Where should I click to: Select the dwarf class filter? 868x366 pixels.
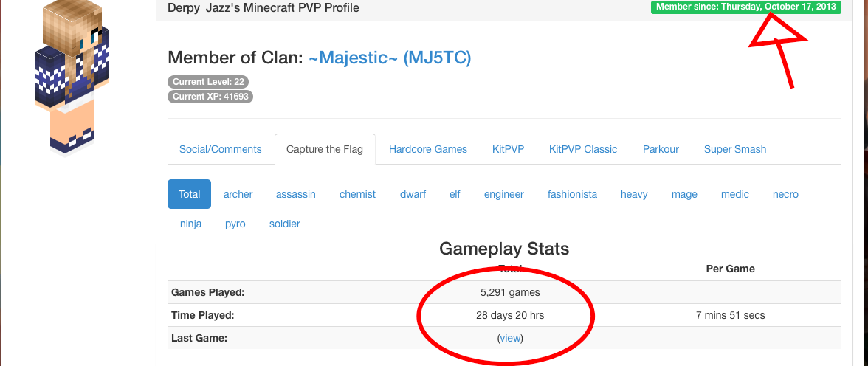[413, 194]
